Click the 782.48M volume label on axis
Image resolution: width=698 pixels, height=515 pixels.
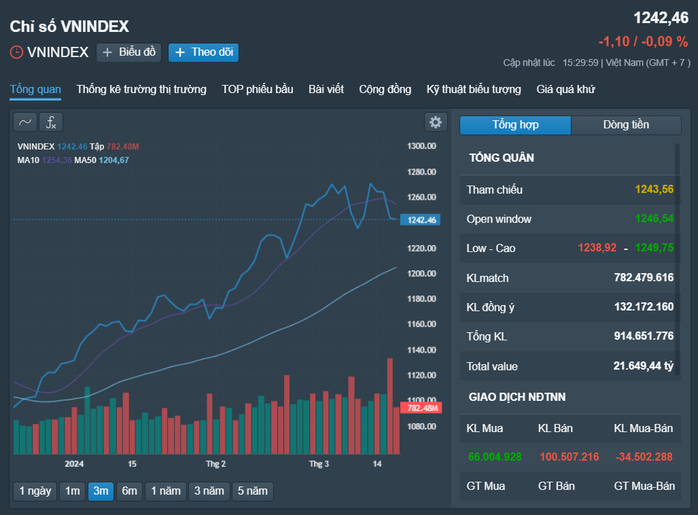[x=421, y=408]
